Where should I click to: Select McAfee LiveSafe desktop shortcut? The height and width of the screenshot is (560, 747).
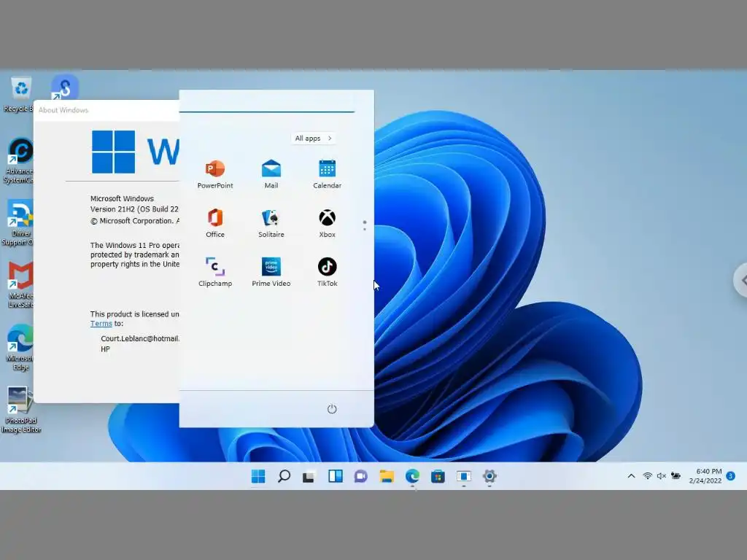20,285
